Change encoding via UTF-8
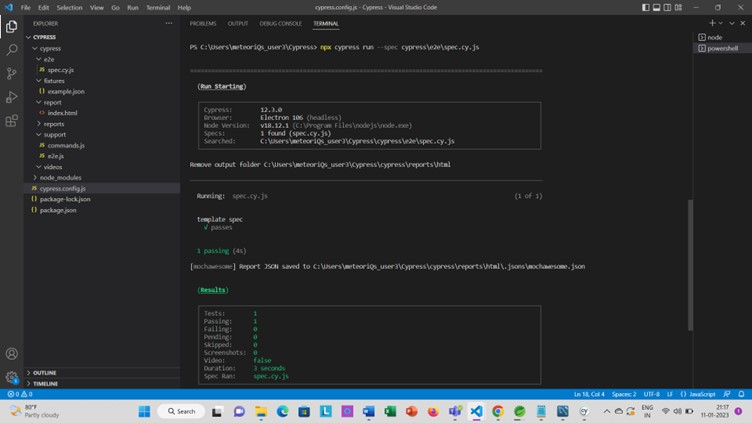Viewport: 752px width, 423px height. coord(651,394)
